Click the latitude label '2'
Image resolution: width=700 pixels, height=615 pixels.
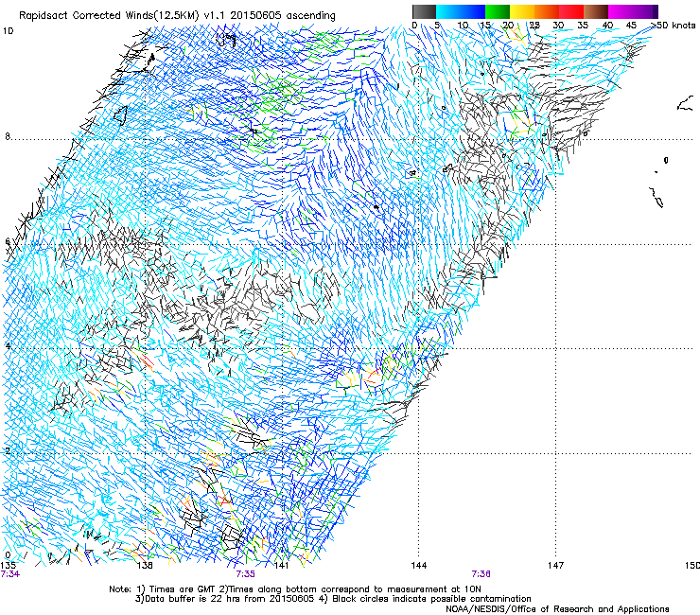8,451
